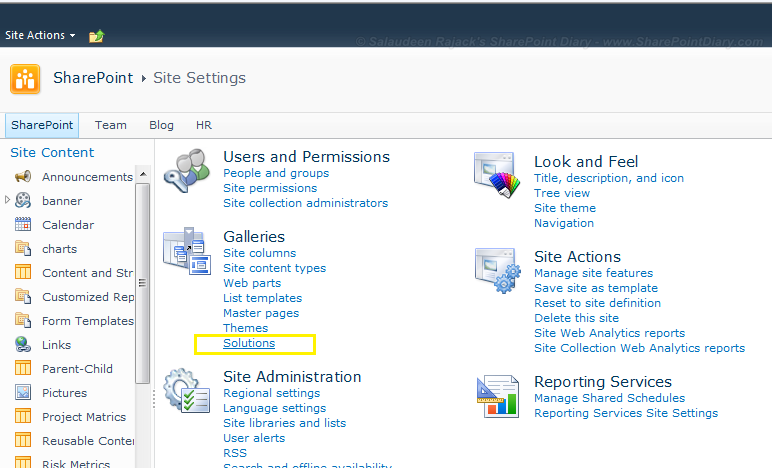Click the banner library icon
The width and height of the screenshot is (772, 468).
pos(23,200)
